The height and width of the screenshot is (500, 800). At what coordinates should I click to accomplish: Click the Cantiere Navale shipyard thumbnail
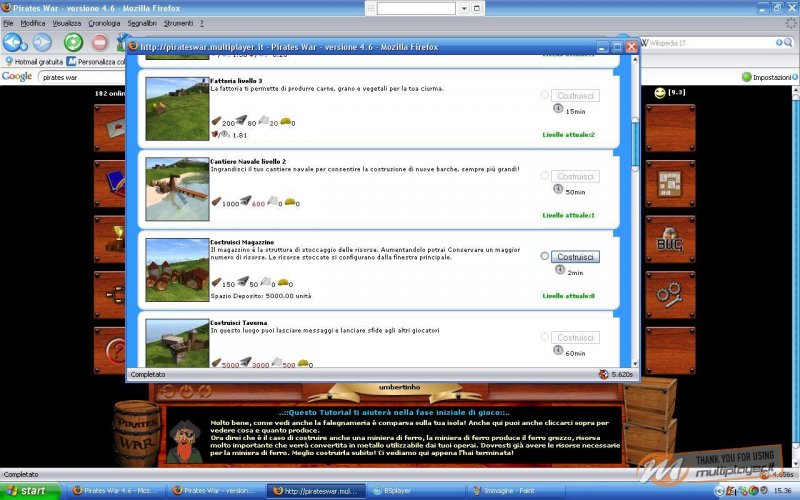[177, 189]
